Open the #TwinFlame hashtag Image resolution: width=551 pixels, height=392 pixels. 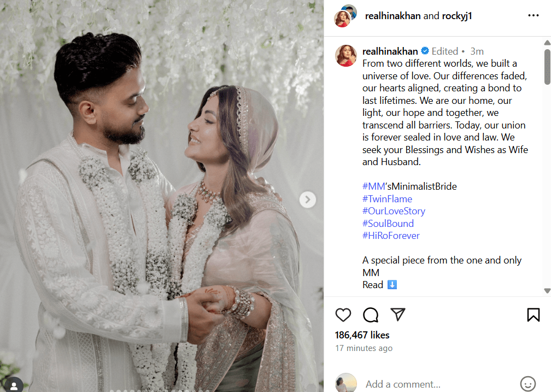point(387,199)
